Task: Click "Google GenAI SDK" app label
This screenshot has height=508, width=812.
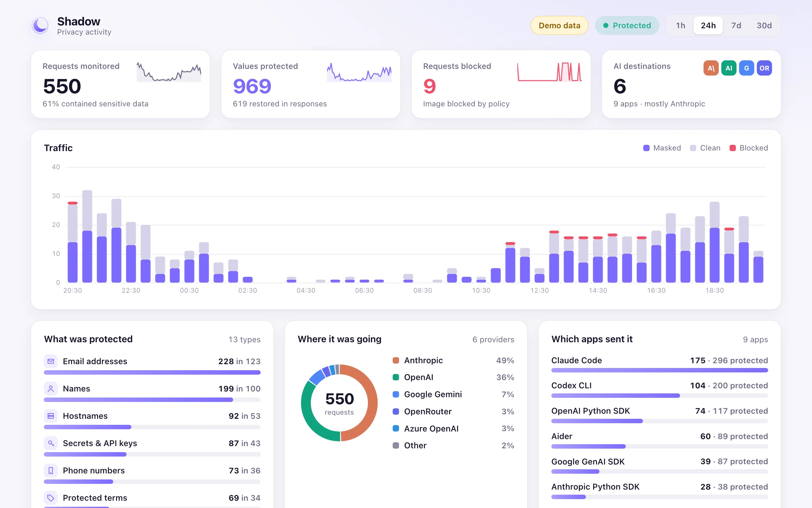Action: pyautogui.click(x=588, y=462)
